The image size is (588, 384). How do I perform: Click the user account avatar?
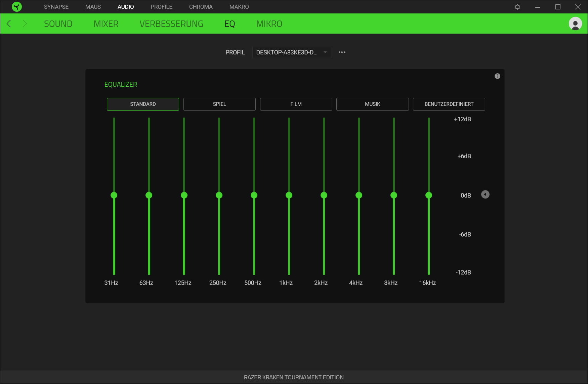(x=575, y=24)
